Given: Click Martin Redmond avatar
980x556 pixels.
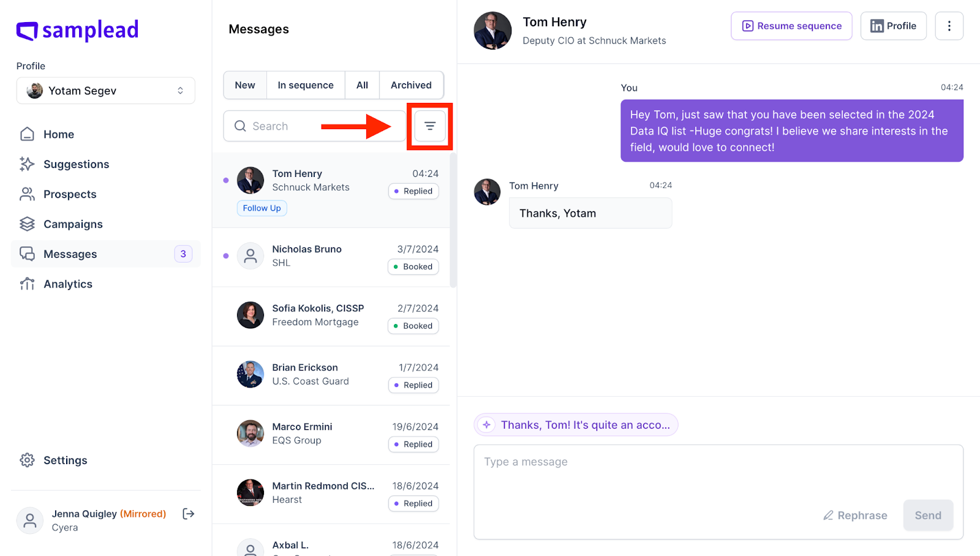Looking at the screenshot, I should tap(251, 492).
